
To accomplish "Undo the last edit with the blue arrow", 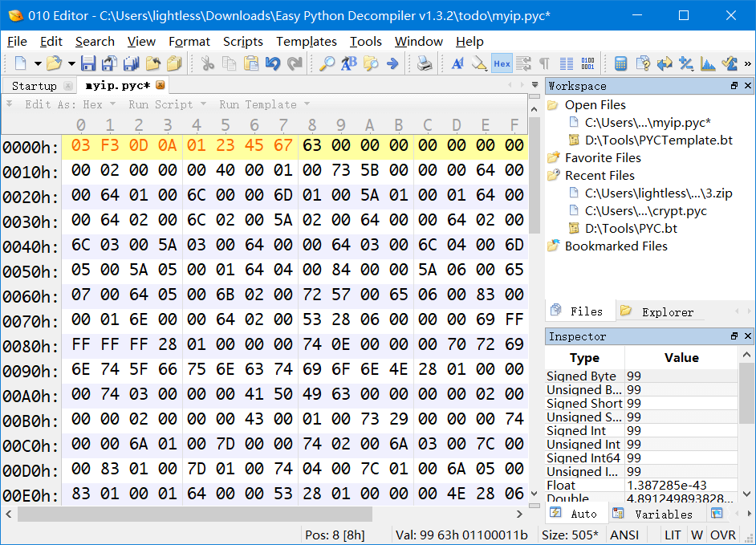I will point(272,63).
